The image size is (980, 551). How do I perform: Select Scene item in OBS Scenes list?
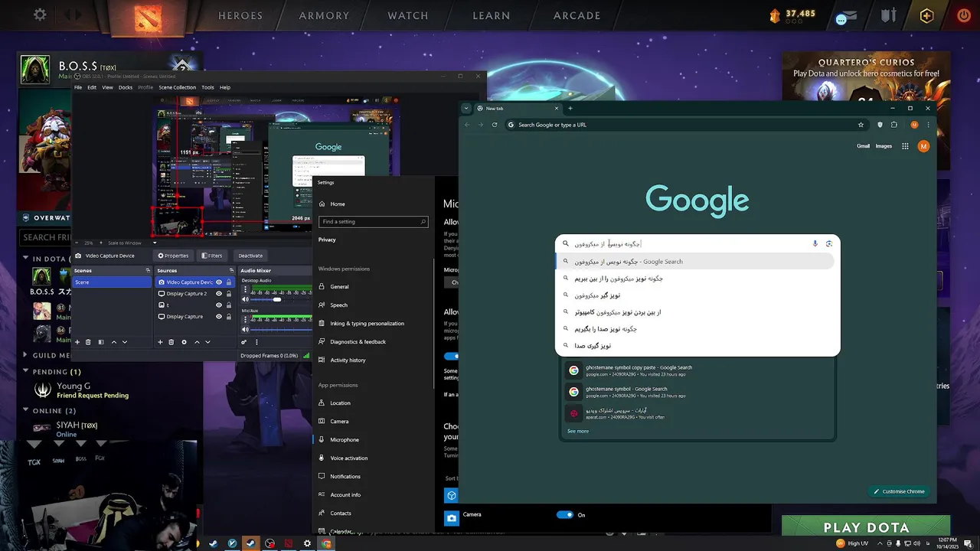pos(112,282)
